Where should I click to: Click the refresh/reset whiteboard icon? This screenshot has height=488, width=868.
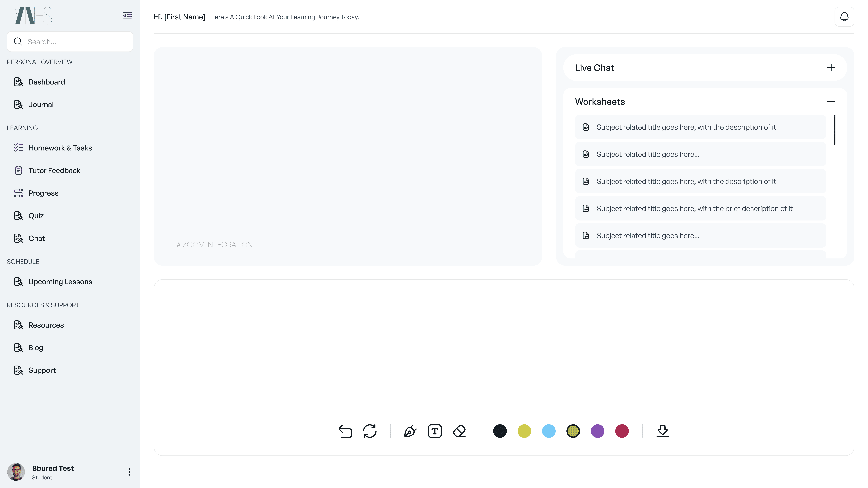click(370, 431)
